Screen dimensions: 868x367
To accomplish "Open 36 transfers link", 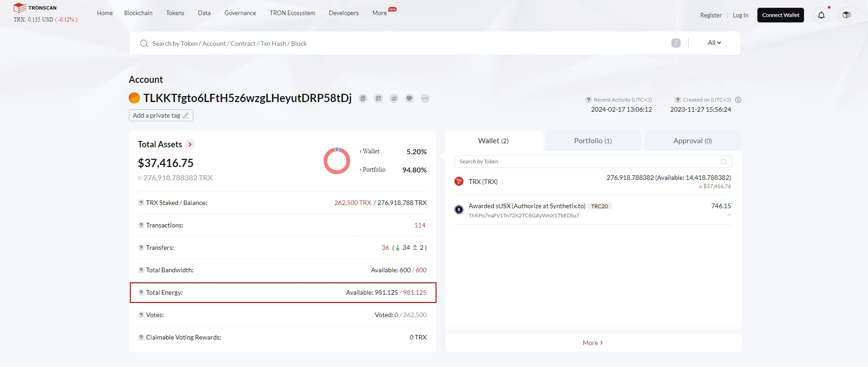I will [x=385, y=248].
